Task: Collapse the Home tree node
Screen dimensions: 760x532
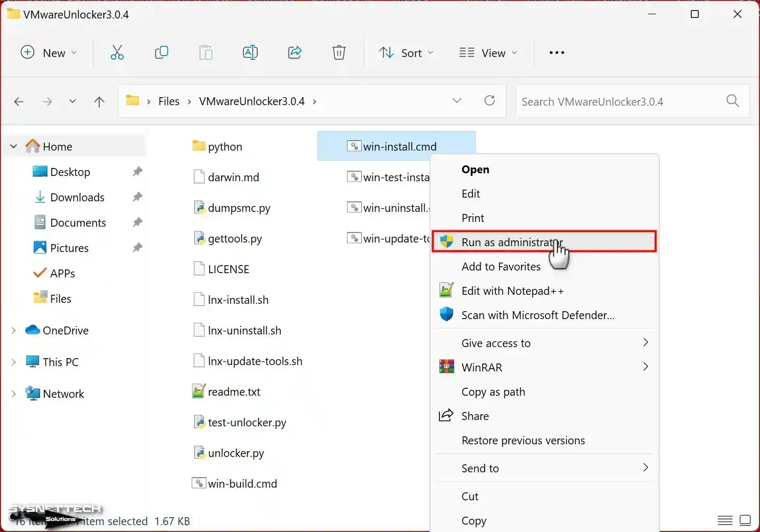Action: 14,146
